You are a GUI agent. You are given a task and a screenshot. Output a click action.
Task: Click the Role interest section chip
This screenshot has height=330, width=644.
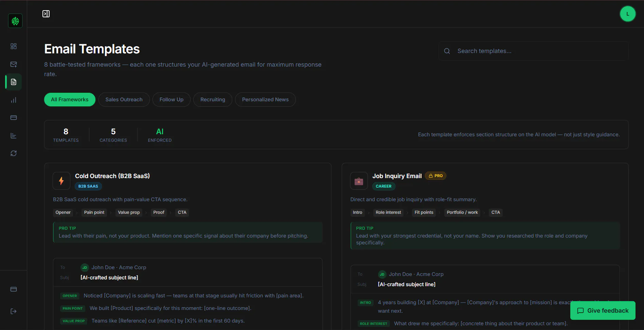click(388, 212)
